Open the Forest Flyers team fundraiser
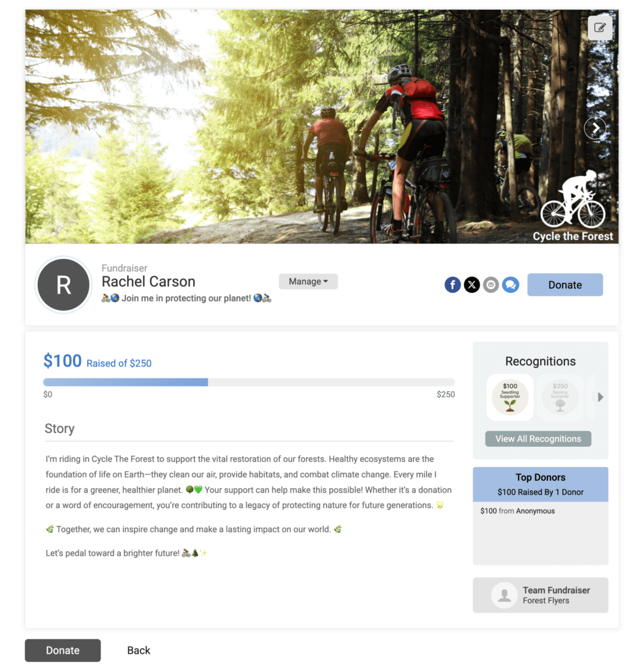Image resolution: width=644 pixels, height=668 pixels. (540, 595)
